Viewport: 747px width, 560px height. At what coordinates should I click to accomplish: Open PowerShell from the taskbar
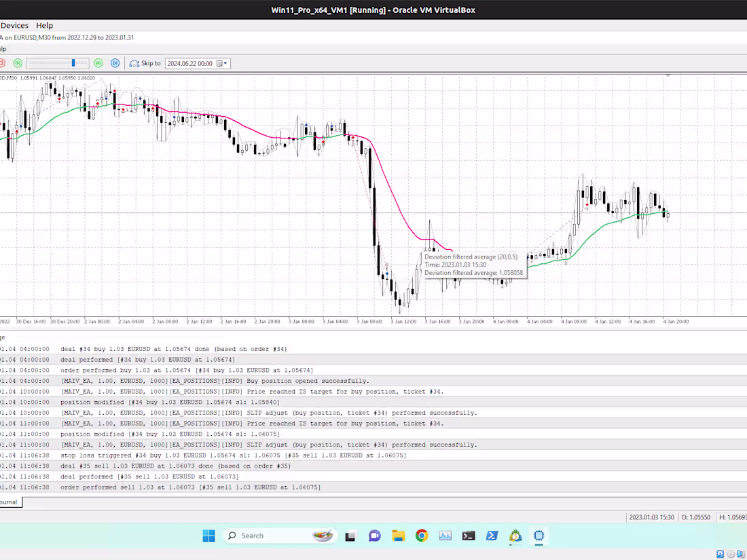point(492,536)
